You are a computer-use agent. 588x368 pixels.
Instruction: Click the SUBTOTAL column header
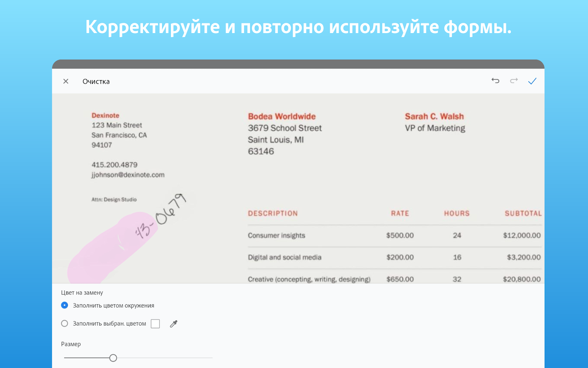point(523,213)
